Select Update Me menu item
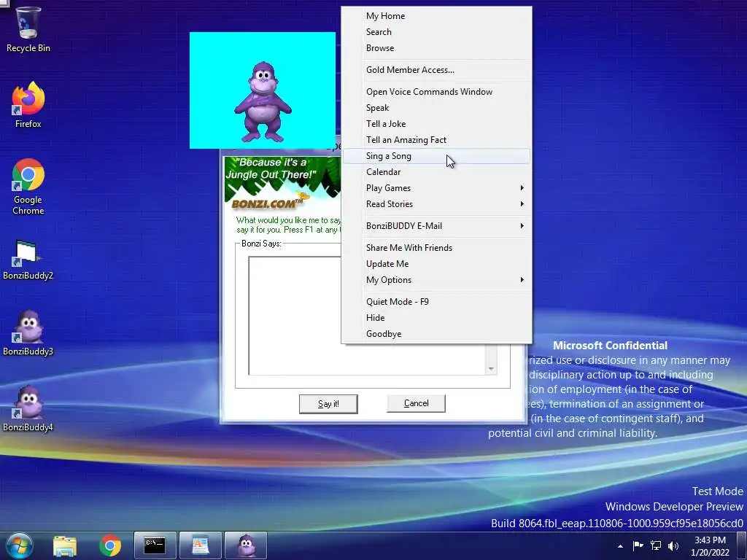747x560 pixels. click(x=436, y=264)
